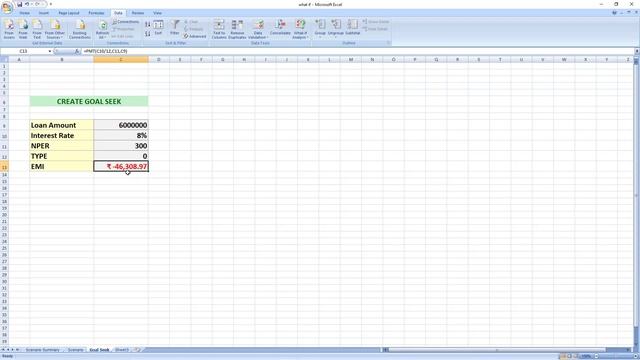Viewport: 640px width, 360px height.
Task: Select column C header
Action: (121, 60)
